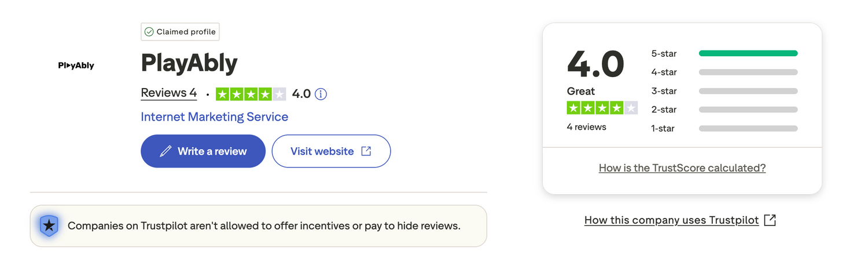Open the Internet Marketing Service category
This screenshot has width=868, height=266.
click(x=214, y=117)
